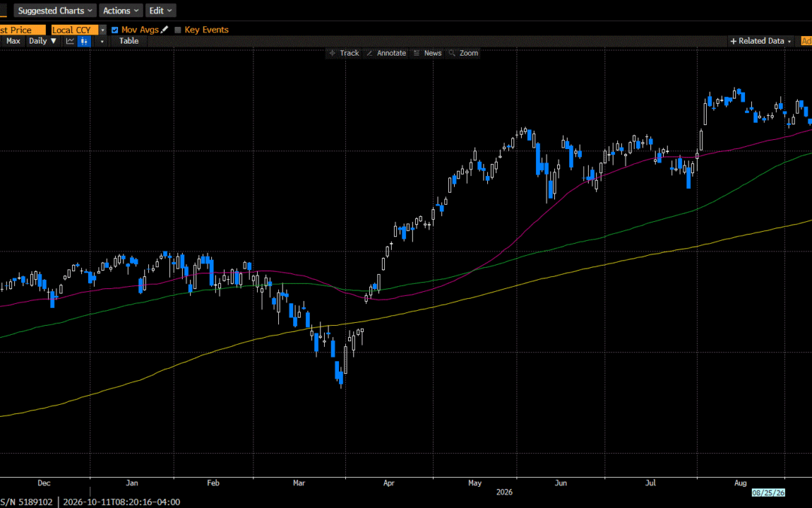Open the Local CCY currency dropdown
Viewport: 812px width, 508px height.
coord(78,30)
